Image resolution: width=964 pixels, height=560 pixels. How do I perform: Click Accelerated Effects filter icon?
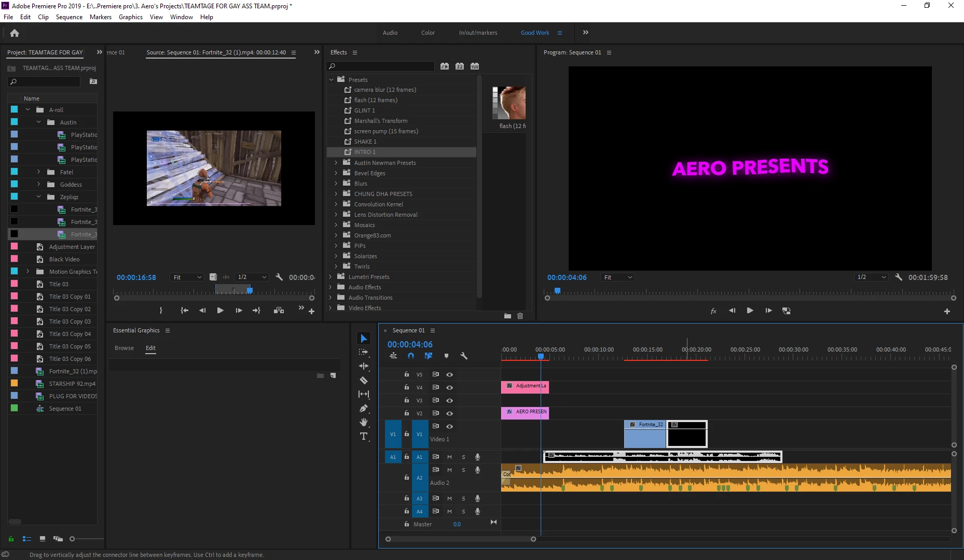(x=445, y=66)
